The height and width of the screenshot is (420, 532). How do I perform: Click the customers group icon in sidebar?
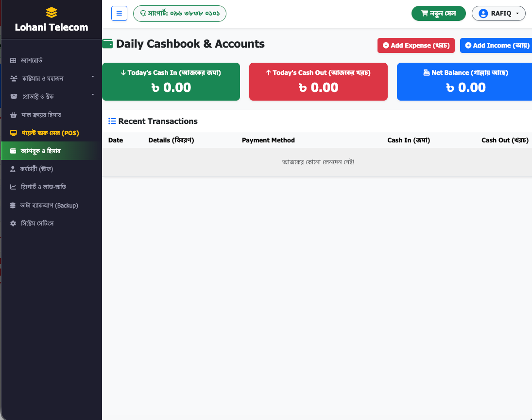point(14,78)
